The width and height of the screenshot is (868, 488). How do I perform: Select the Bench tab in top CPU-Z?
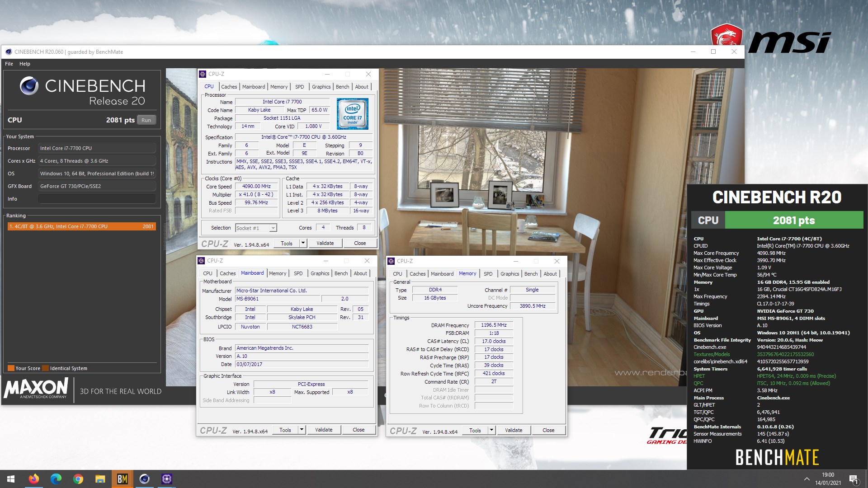coord(343,87)
